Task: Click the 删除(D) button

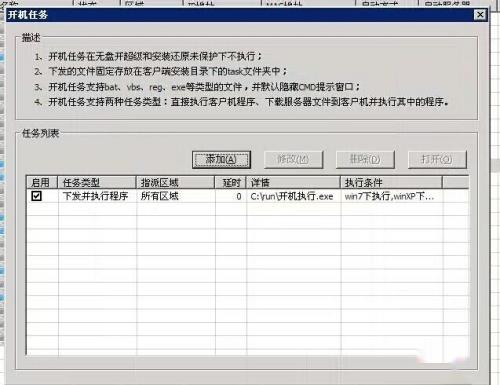Action: click(x=365, y=160)
